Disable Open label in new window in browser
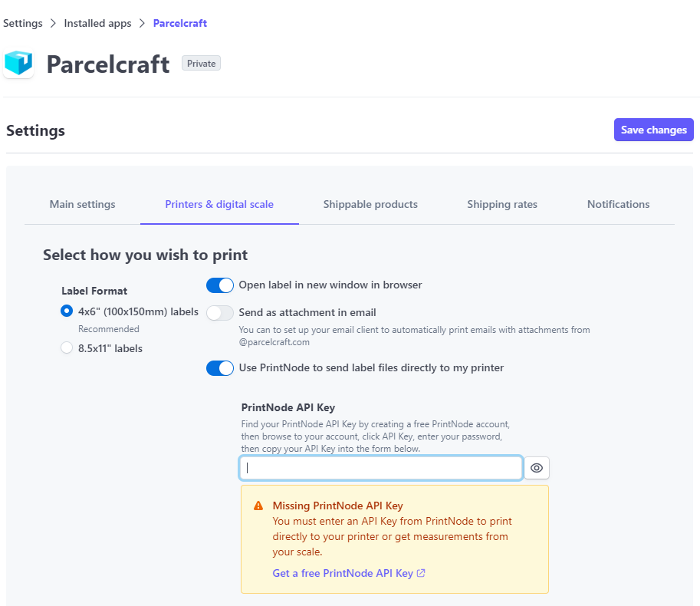The height and width of the screenshot is (606, 700). pos(220,285)
